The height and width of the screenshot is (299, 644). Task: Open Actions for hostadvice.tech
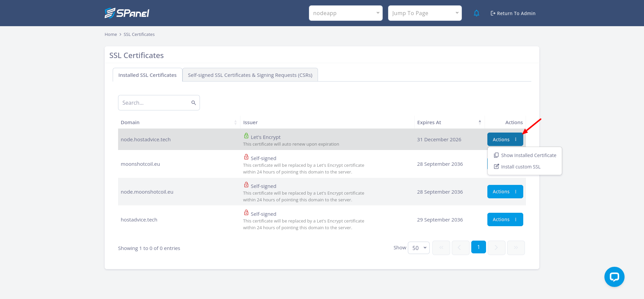pyautogui.click(x=505, y=219)
